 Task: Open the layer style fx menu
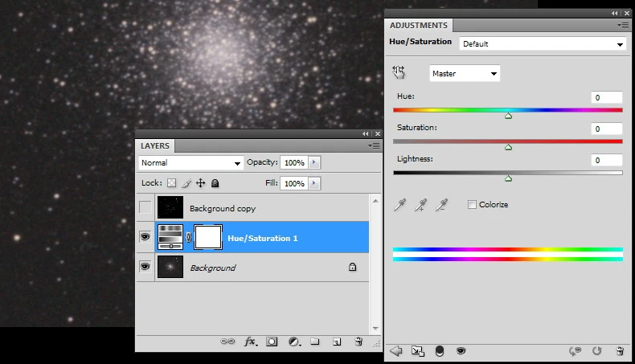click(x=250, y=342)
